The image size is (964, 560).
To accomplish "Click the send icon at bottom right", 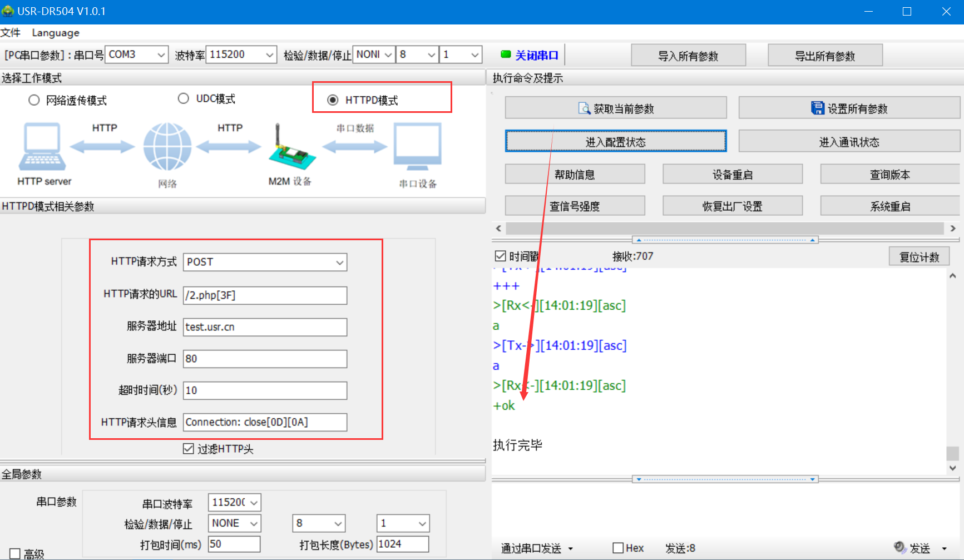I will point(899,547).
